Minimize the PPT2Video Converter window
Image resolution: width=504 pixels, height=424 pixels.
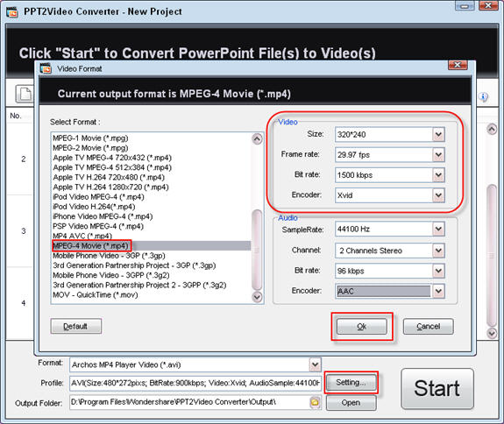(x=465, y=5)
